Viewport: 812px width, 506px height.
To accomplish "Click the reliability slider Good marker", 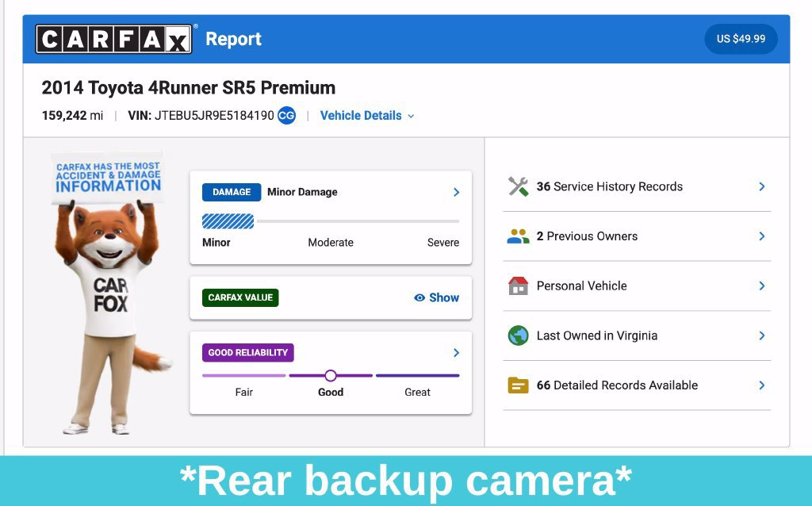I will (x=331, y=375).
